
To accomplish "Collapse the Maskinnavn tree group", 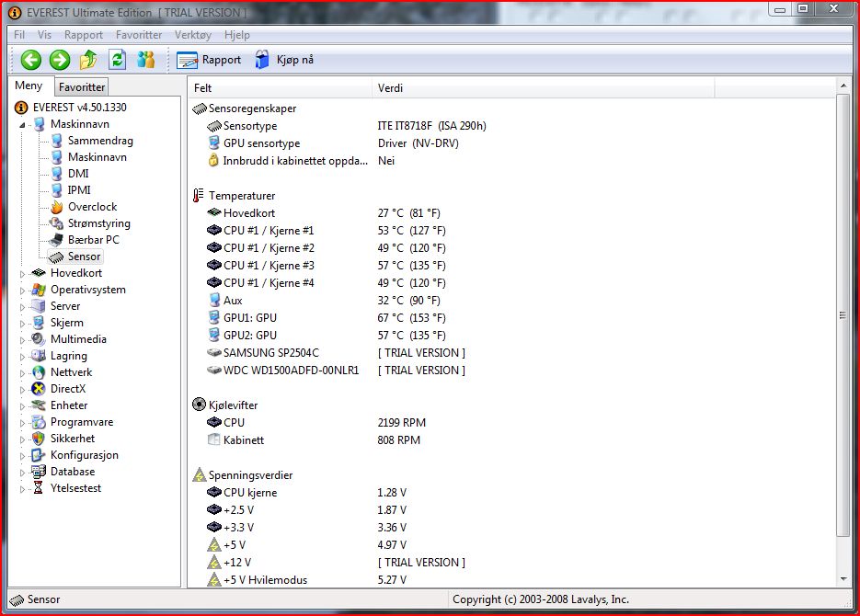I will click(x=22, y=125).
